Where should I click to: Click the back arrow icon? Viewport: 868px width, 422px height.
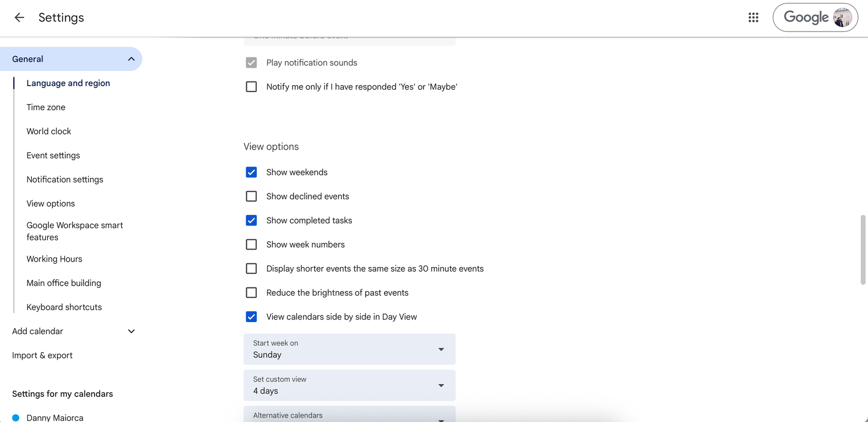(19, 17)
